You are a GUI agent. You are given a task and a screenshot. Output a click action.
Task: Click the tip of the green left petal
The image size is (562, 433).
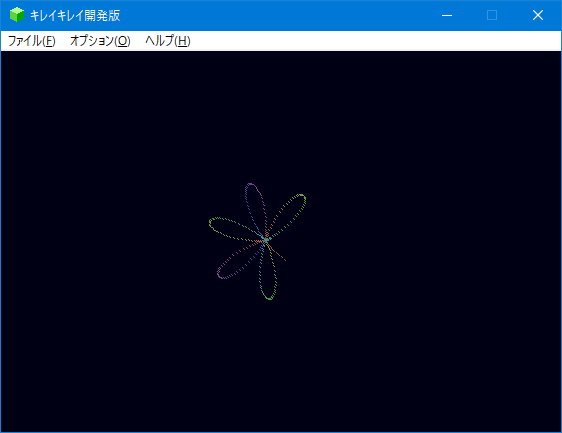tap(211, 222)
